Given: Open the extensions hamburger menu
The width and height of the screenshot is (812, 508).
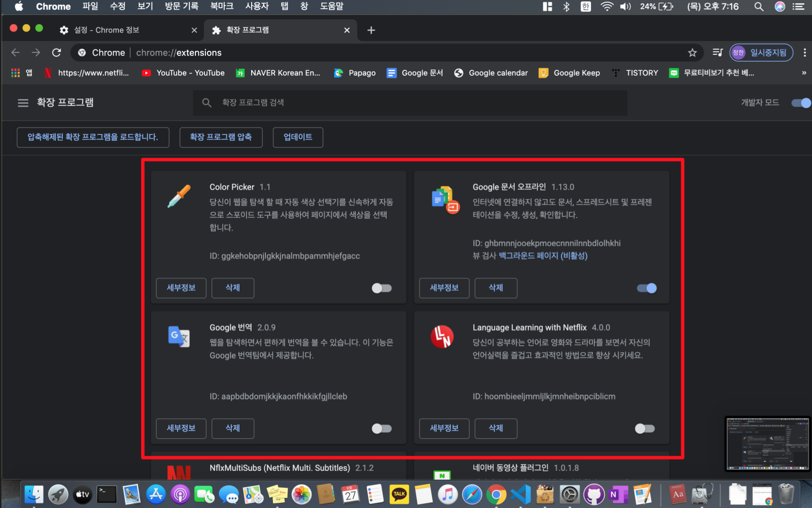Looking at the screenshot, I should point(23,102).
